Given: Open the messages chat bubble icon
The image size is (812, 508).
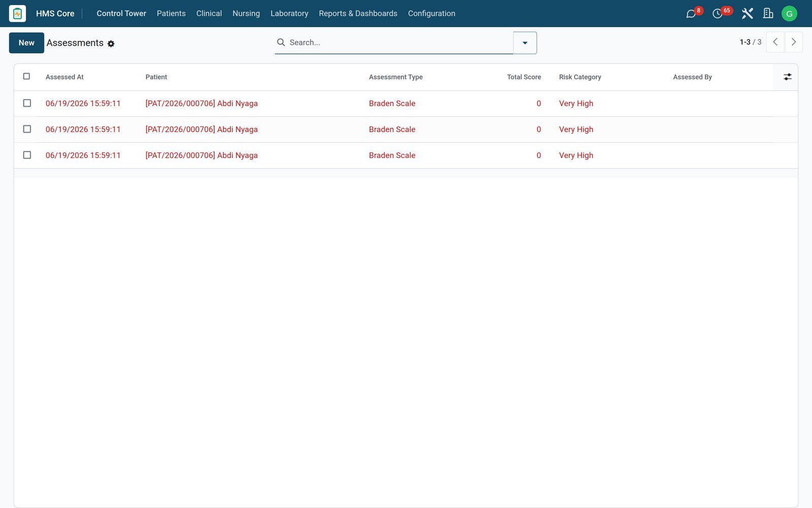Looking at the screenshot, I should click(691, 14).
